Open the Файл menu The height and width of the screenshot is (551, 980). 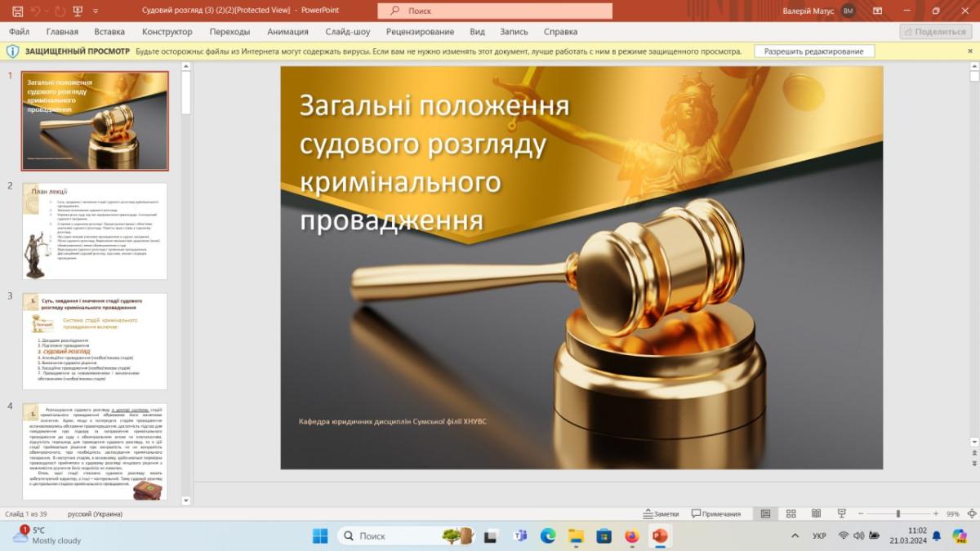coord(20,32)
